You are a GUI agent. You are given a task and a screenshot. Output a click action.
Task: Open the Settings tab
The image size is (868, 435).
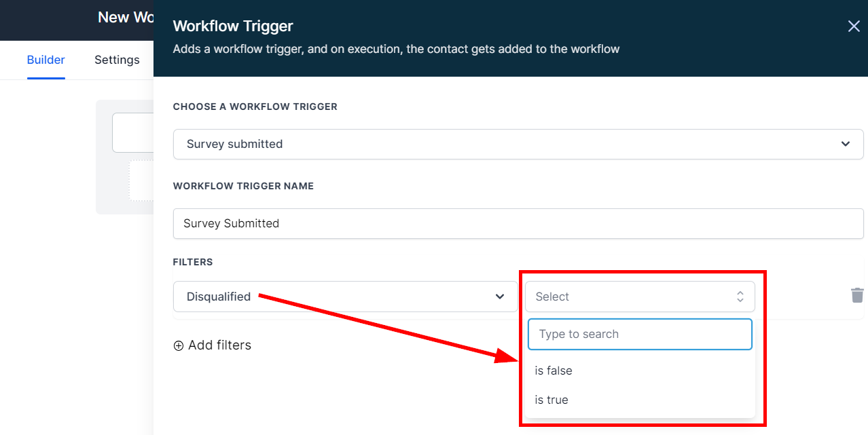coord(117,60)
